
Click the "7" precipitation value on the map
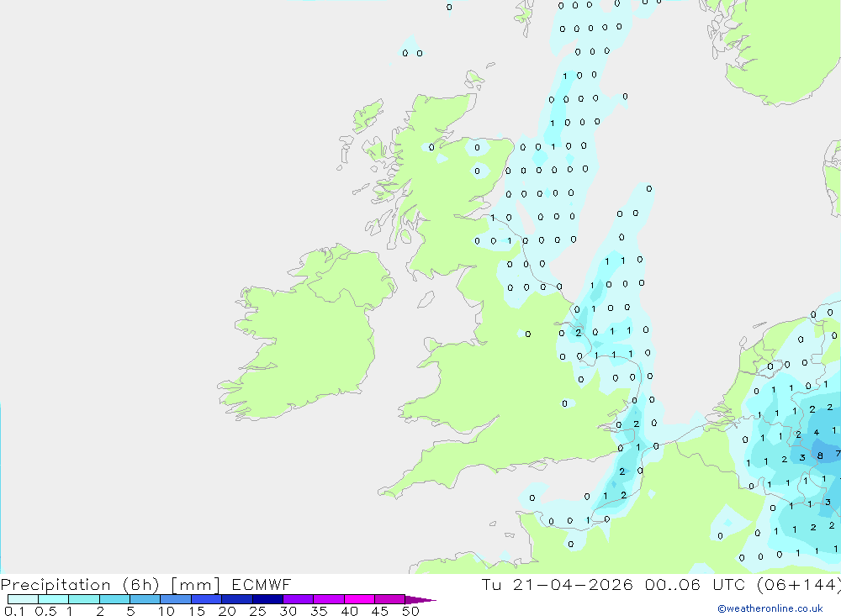838,454
